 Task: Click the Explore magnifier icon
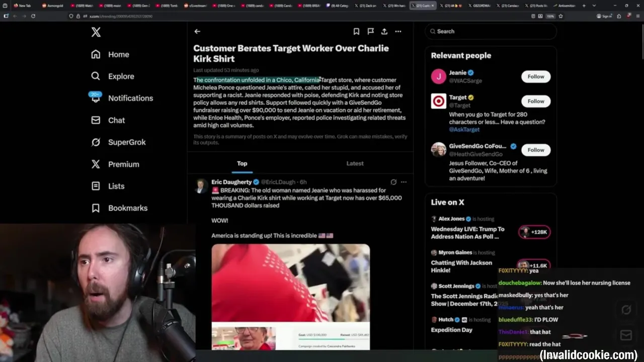(96, 76)
